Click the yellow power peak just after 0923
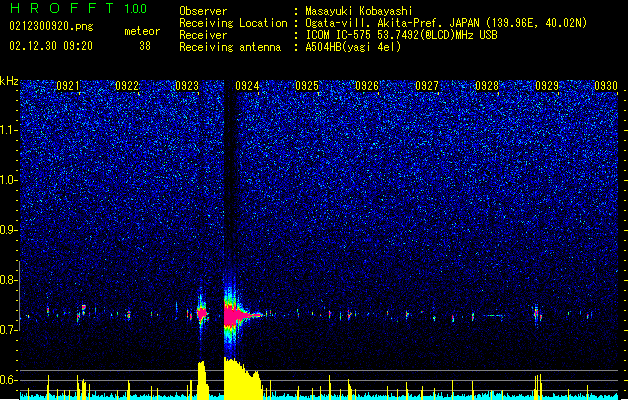 coord(203,380)
